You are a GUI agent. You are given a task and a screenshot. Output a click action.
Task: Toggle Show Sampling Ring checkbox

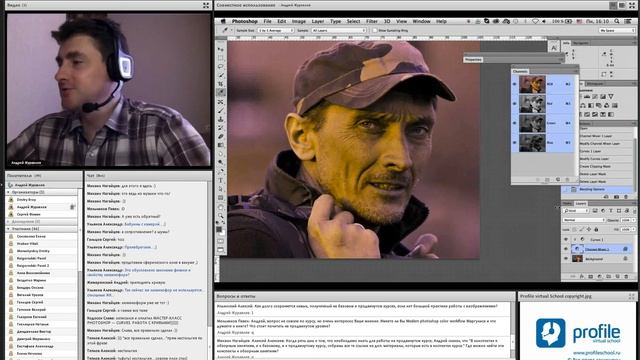[x=375, y=31]
